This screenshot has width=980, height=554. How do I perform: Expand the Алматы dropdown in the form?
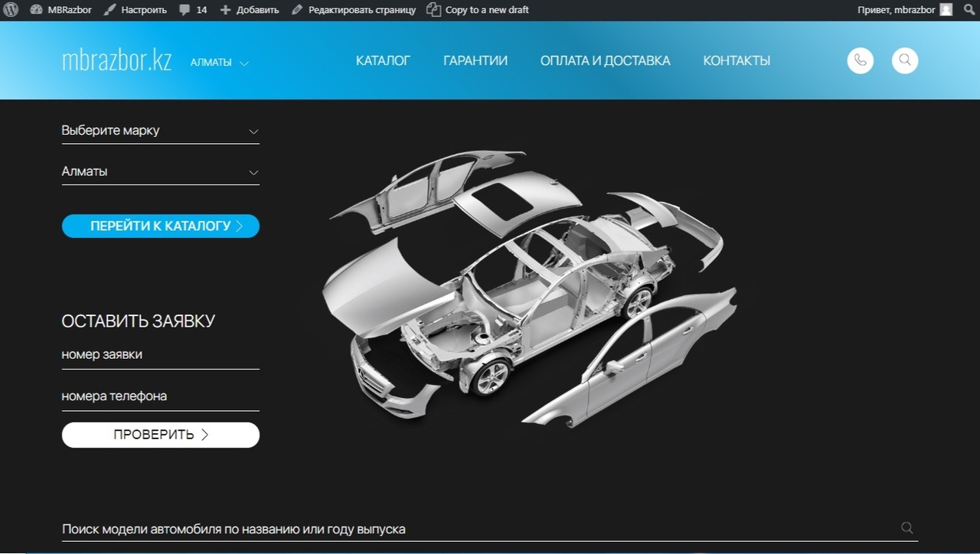(161, 172)
